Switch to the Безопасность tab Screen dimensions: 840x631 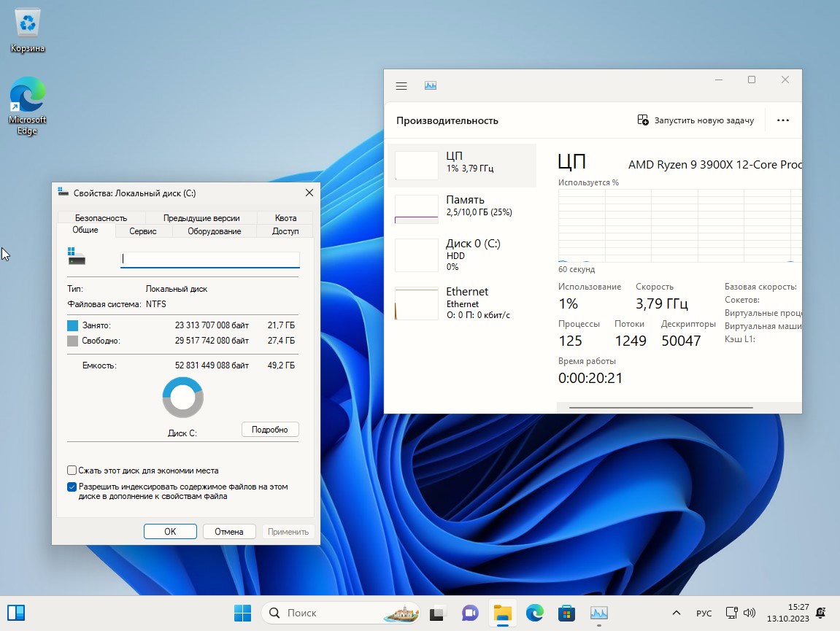tap(101, 217)
